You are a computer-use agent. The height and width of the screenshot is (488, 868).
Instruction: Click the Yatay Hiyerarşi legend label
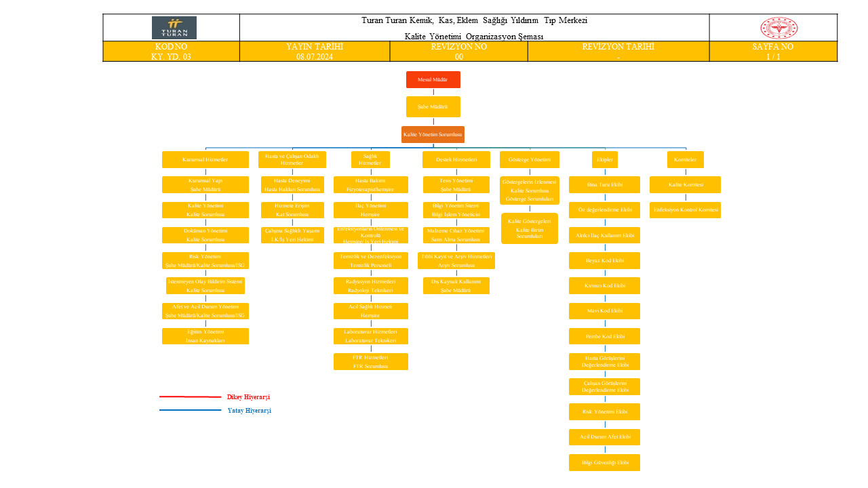(x=249, y=411)
